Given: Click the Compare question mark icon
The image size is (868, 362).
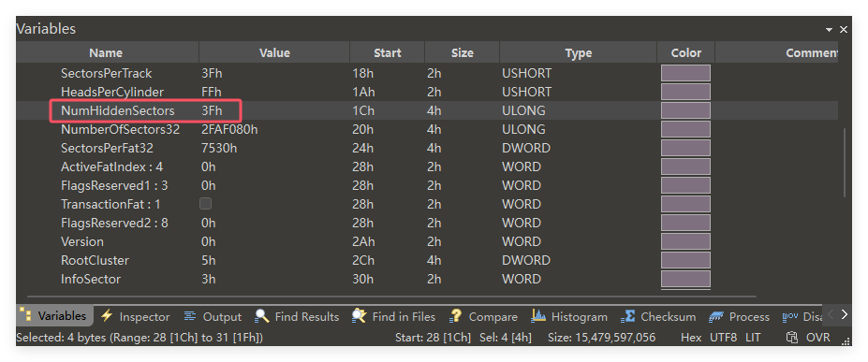Looking at the screenshot, I should tap(456, 316).
